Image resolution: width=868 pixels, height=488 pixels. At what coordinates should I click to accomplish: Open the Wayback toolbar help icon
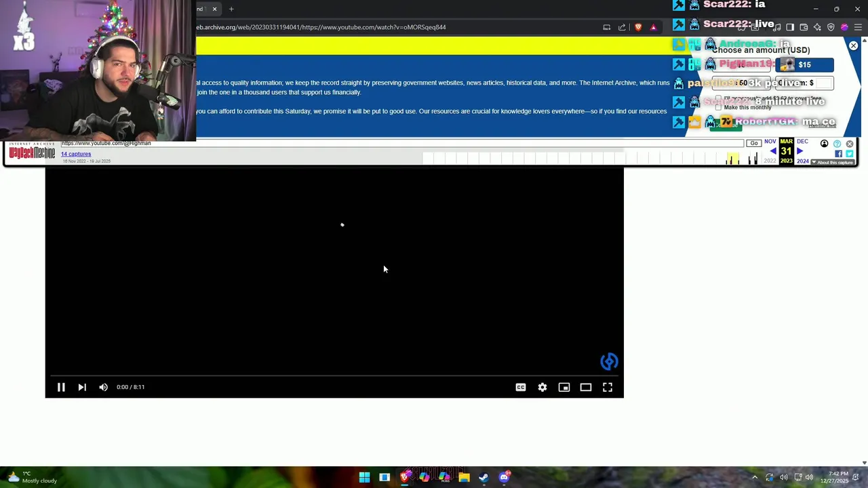(837, 144)
